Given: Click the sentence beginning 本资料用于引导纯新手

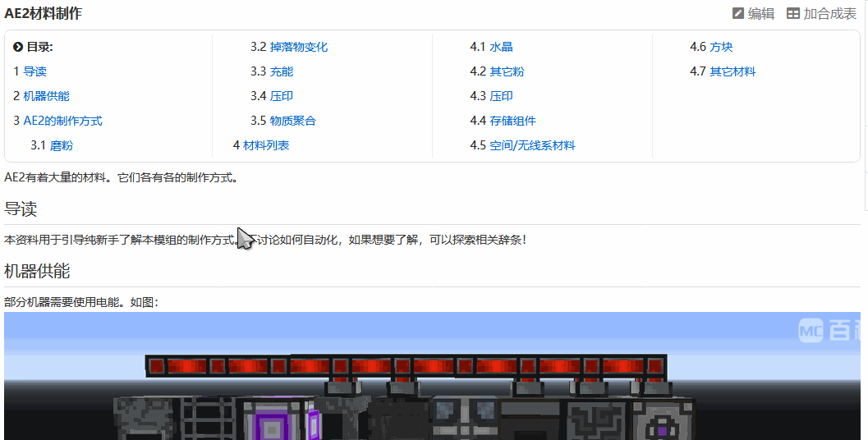Looking at the screenshot, I should tap(265, 241).
